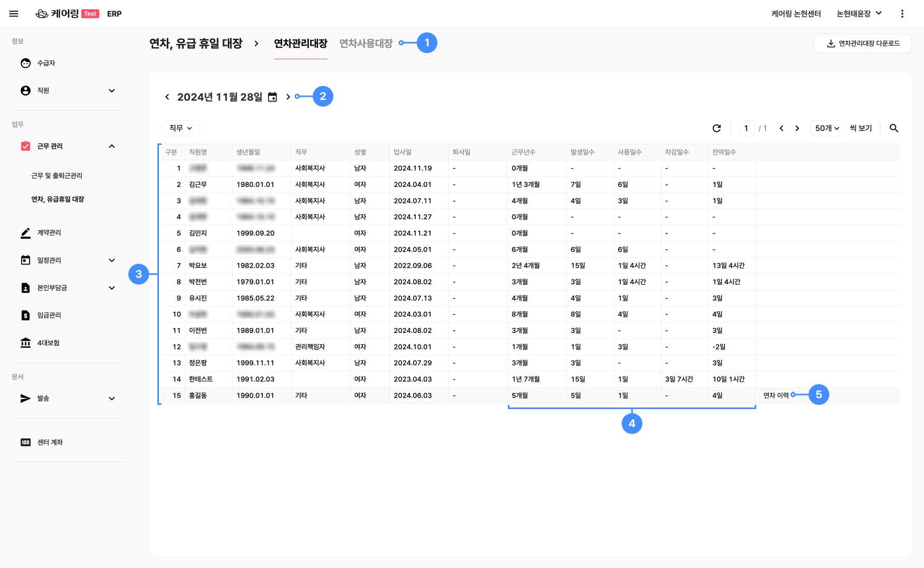Click the 연차 이력 button for 홍길동
This screenshot has width=924, height=568.
click(x=775, y=395)
